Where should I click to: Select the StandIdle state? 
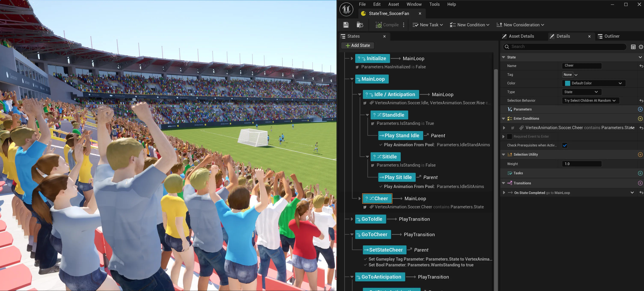389,115
